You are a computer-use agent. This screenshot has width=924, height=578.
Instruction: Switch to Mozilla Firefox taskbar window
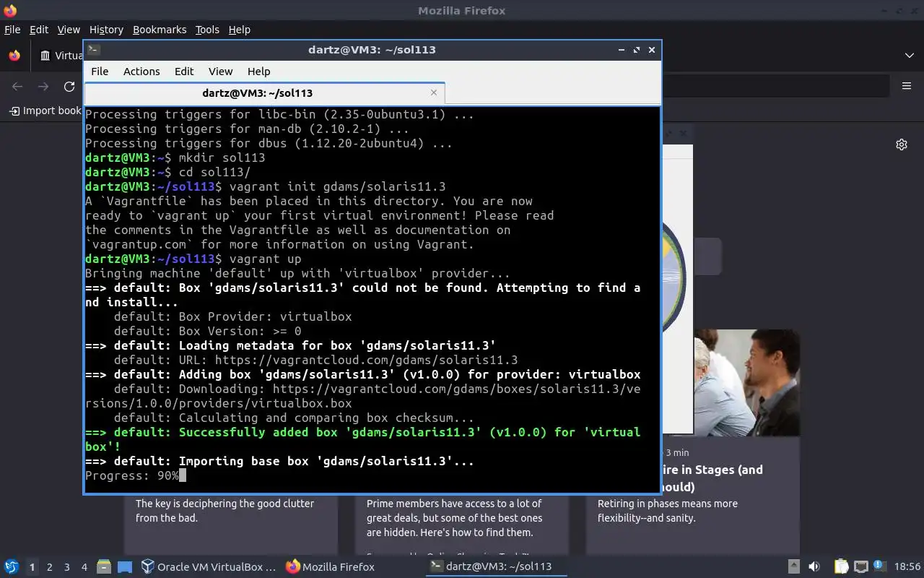point(331,567)
